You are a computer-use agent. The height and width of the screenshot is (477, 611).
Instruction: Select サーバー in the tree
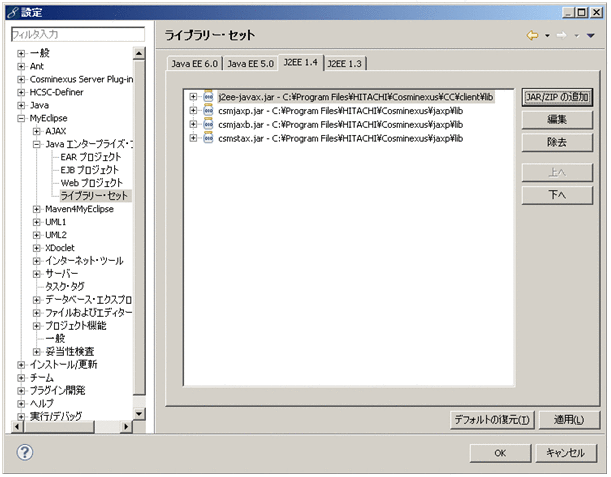click(62, 274)
